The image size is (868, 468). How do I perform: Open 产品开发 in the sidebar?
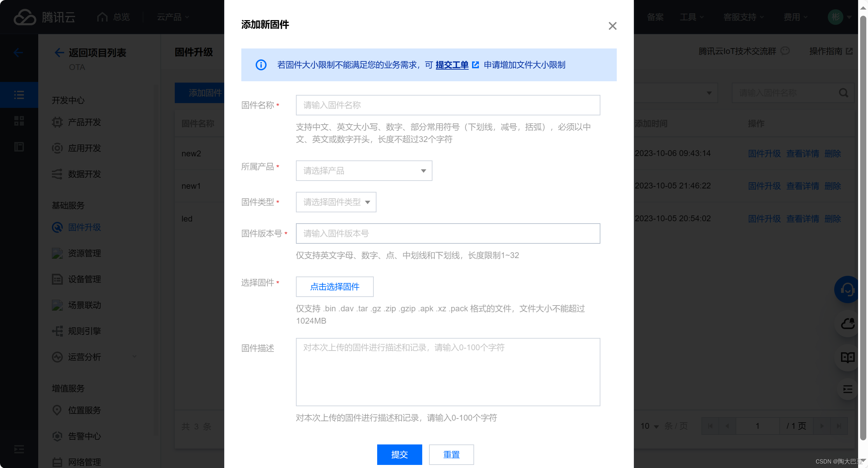coord(84,122)
